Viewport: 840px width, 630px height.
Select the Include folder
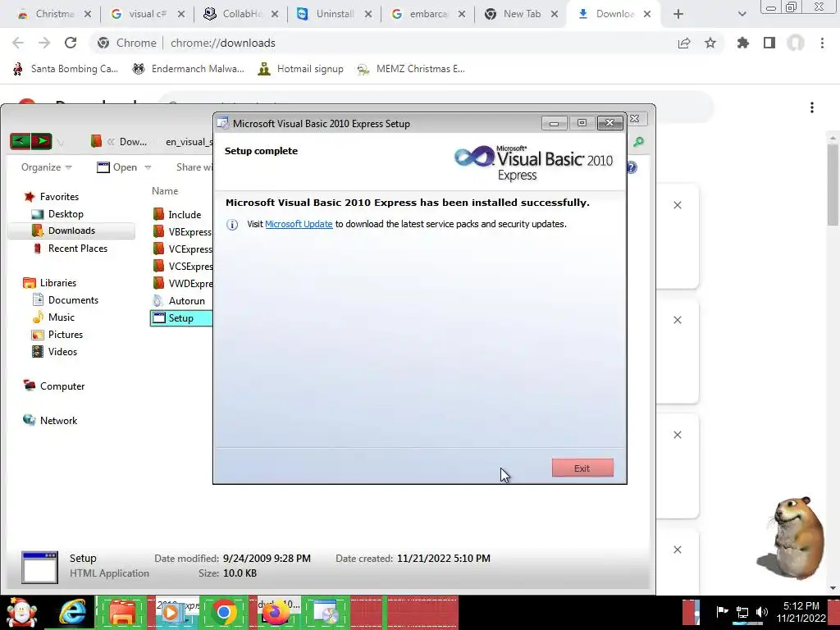point(177,214)
